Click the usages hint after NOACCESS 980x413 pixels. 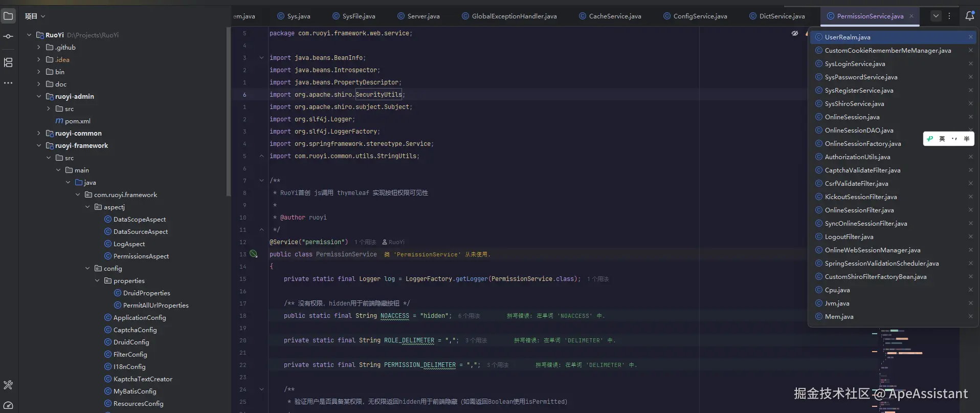pos(469,316)
